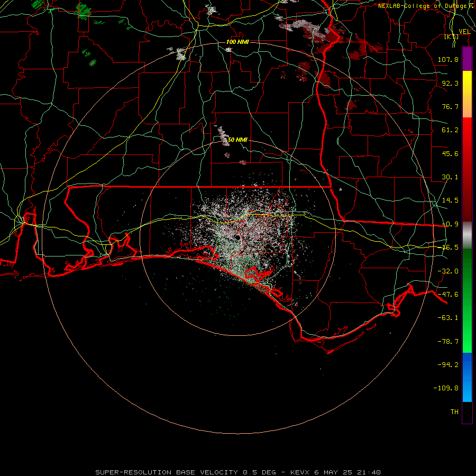The image size is (476, 476).
Task: Click the "30.1" scale value
Action: [450, 177]
